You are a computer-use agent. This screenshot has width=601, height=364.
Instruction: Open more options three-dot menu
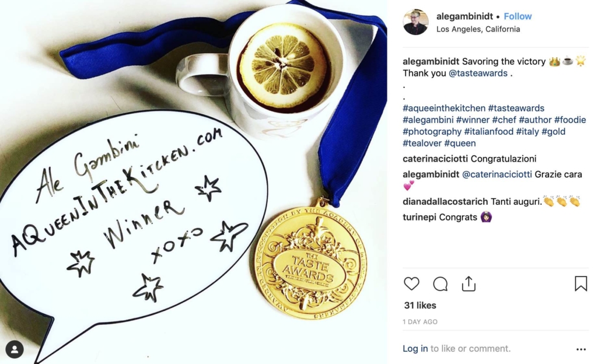581,349
